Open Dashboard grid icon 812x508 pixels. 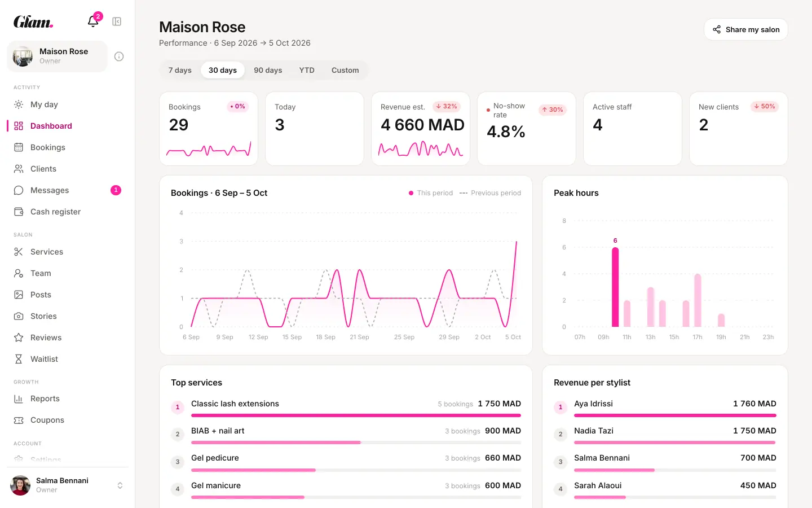click(19, 126)
